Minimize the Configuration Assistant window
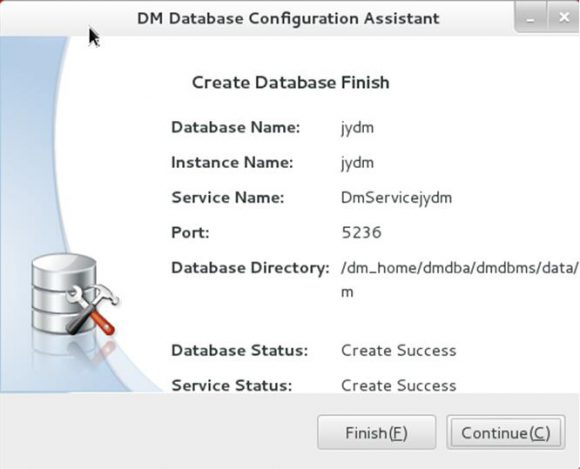This screenshot has height=469, width=580. 531,18
